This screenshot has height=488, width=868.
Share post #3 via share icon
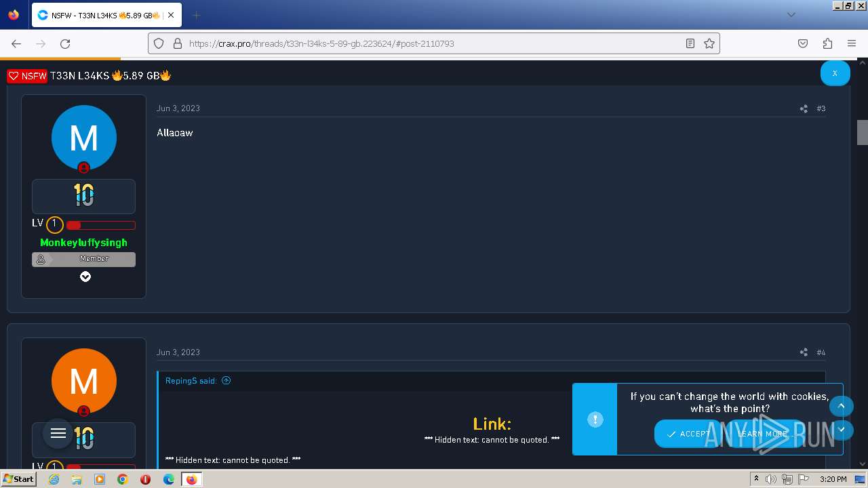click(804, 108)
